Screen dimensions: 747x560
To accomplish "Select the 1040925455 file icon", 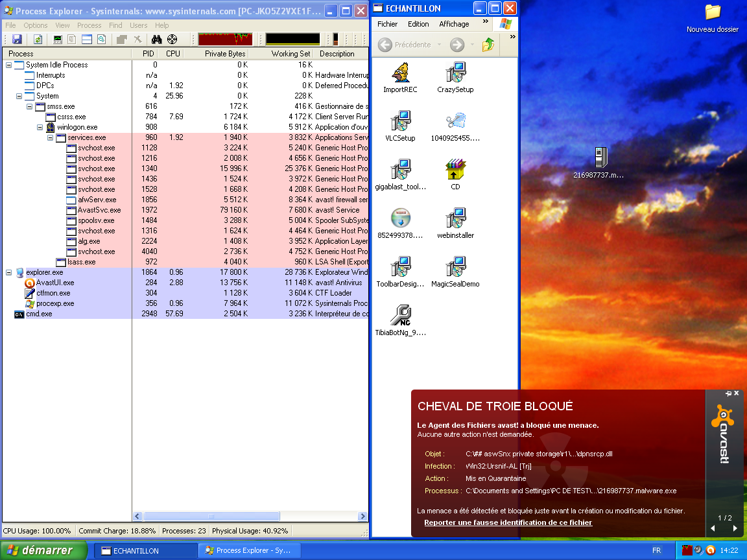I will [x=455, y=126].
